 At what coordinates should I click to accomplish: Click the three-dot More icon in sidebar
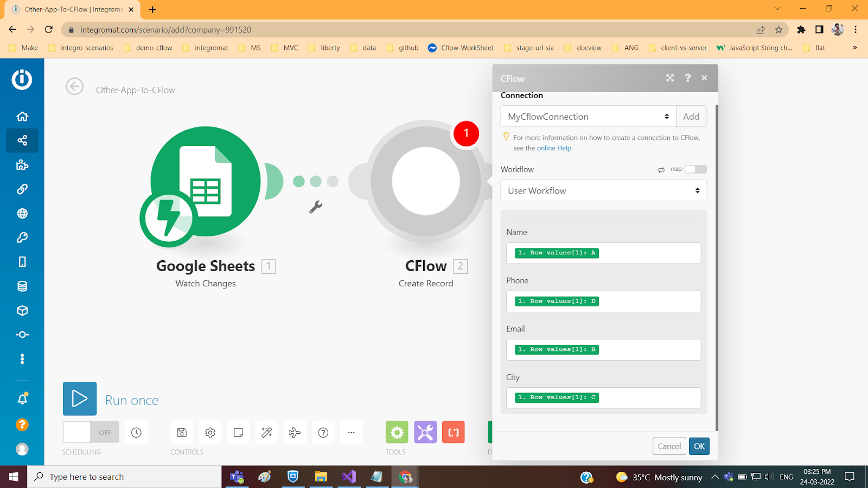pos(22,359)
